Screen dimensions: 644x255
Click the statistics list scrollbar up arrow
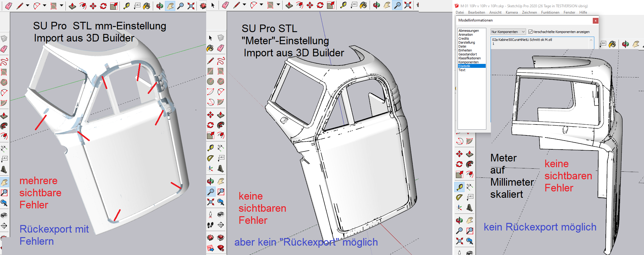click(591, 40)
